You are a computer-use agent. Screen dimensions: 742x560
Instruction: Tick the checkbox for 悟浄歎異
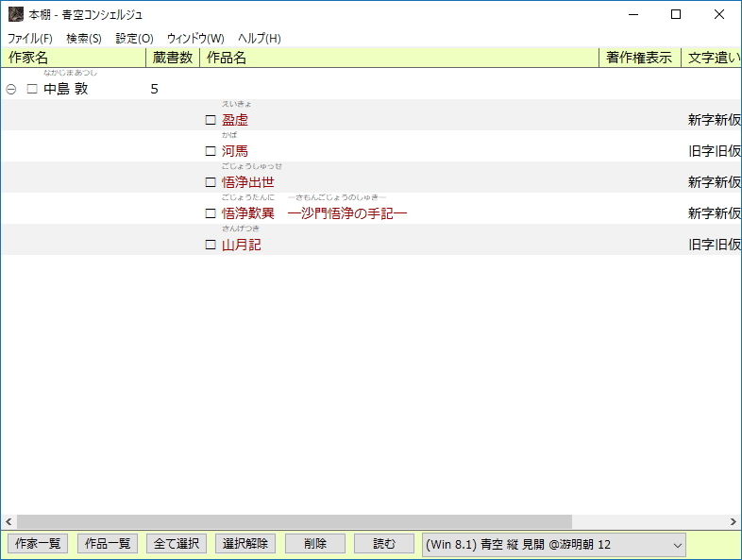pos(211,213)
